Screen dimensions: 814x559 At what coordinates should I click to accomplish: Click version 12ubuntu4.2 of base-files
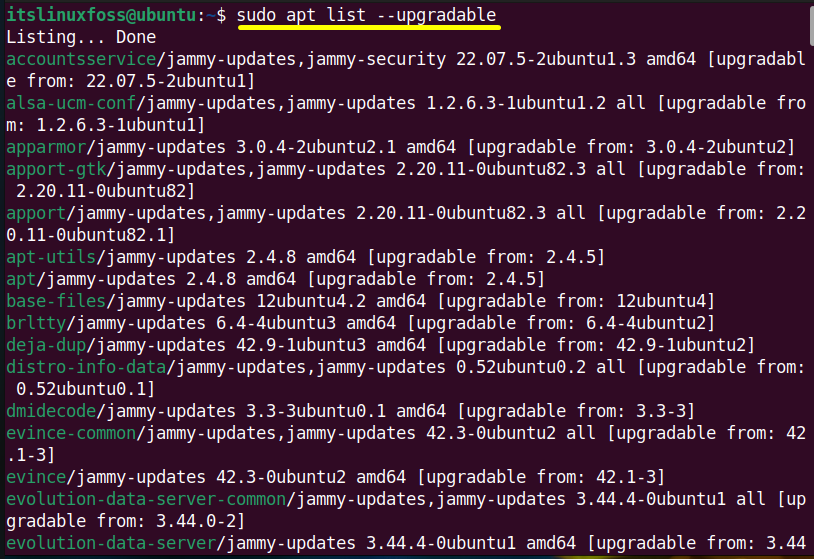point(311,301)
